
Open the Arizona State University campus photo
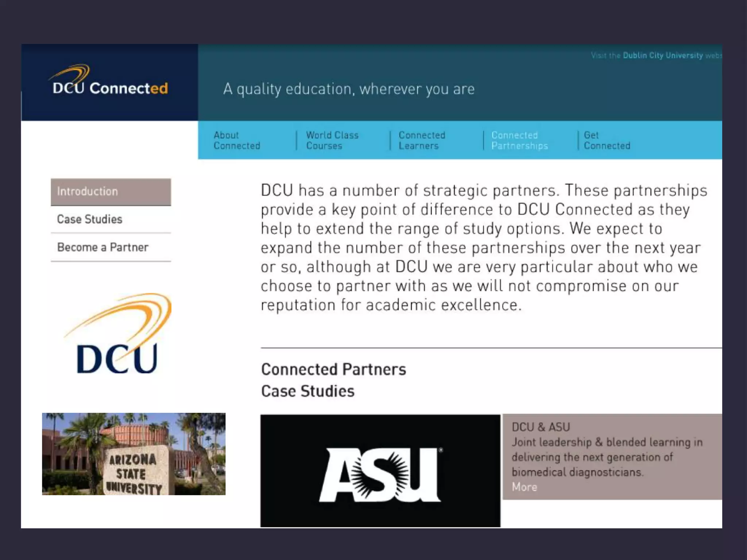point(133,454)
